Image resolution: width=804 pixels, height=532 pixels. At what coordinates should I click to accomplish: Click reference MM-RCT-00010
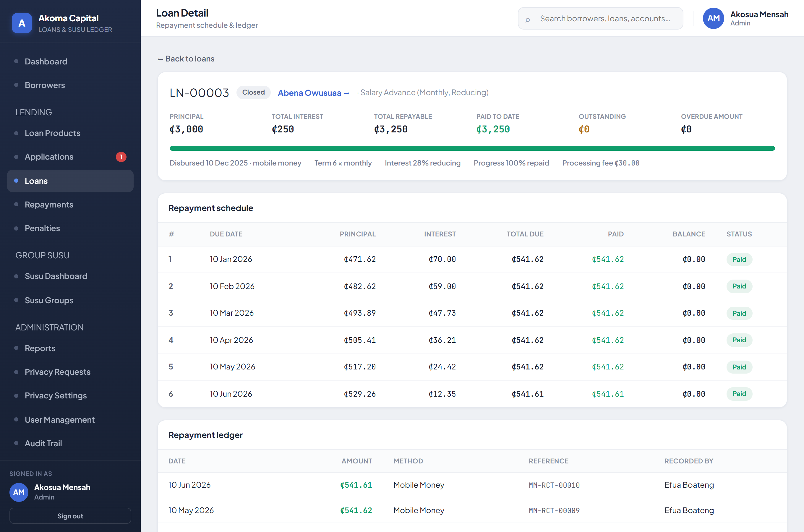[554, 485]
